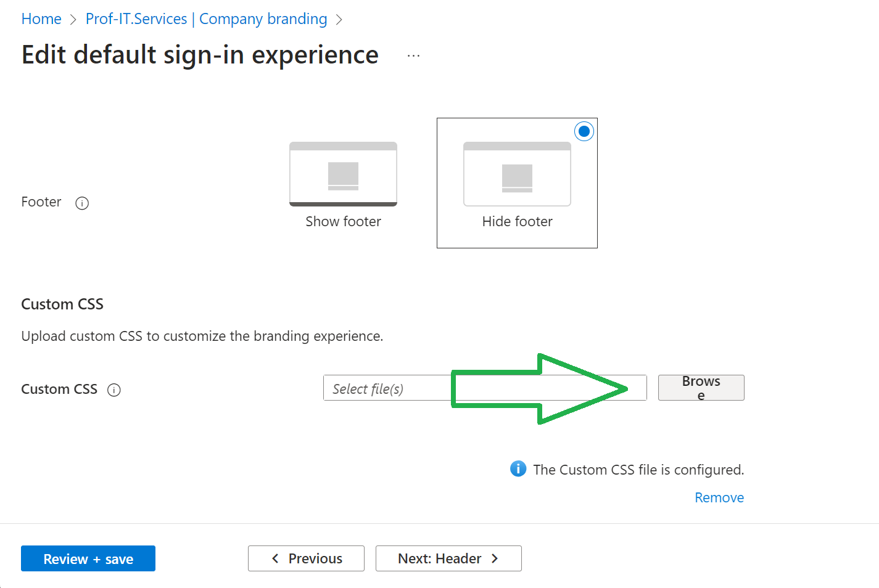The image size is (879, 588).
Task: Click the Footer info icon
Action: [x=82, y=203]
